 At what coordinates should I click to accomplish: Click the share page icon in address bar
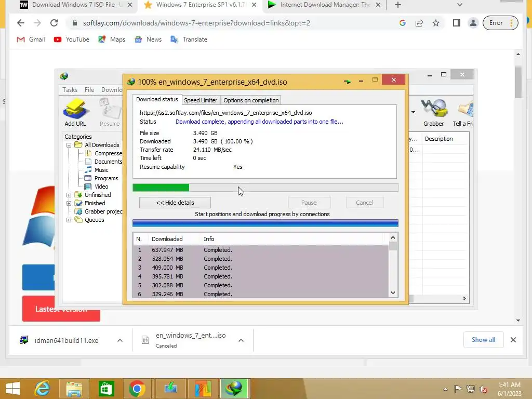click(419, 23)
